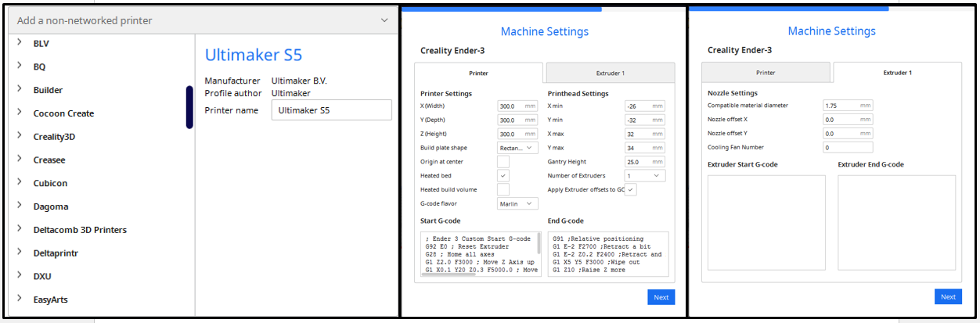Open the G-code flavor dropdown
Viewport: 980px width, 323px height.
517,204
